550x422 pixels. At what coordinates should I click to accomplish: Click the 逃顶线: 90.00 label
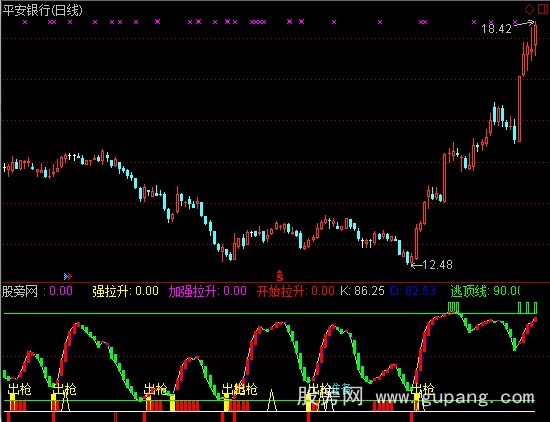click(x=485, y=291)
